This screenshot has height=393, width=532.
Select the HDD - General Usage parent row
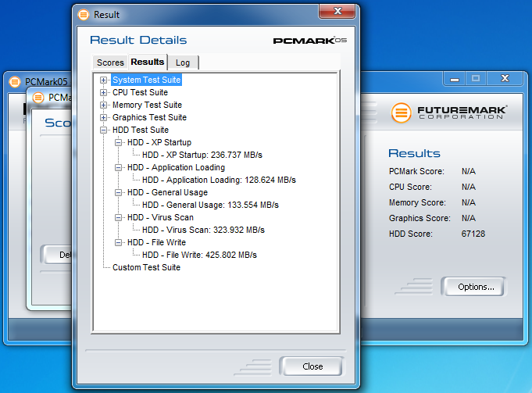pyautogui.click(x=167, y=193)
